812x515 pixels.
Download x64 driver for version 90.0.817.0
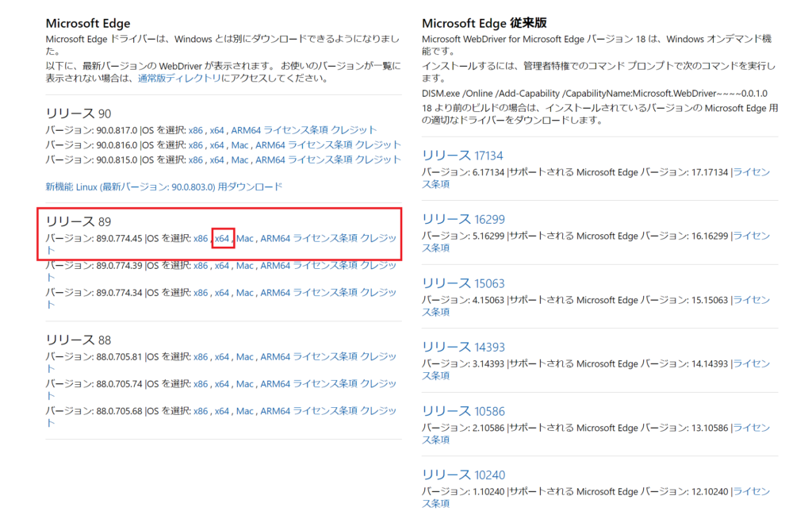[217, 130]
